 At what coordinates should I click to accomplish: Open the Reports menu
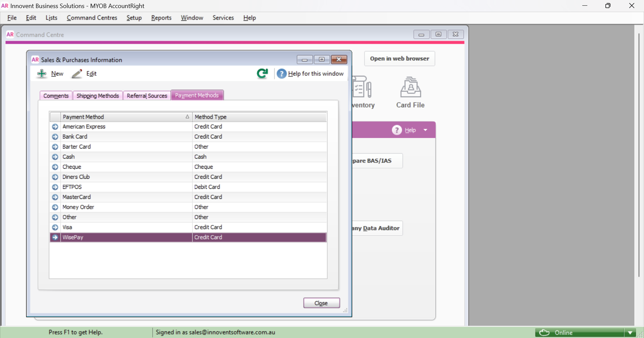click(x=161, y=18)
